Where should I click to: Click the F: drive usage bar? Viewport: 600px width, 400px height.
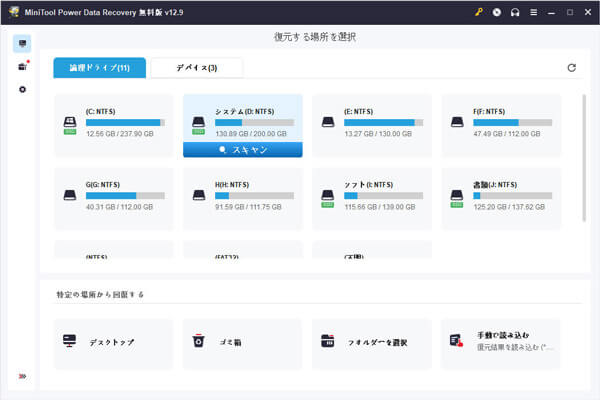[x=512, y=122]
